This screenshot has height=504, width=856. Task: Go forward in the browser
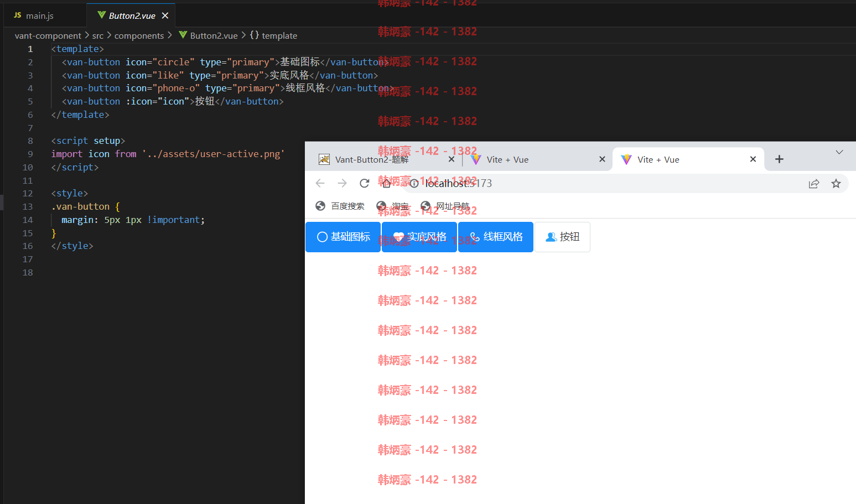[342, 183]
